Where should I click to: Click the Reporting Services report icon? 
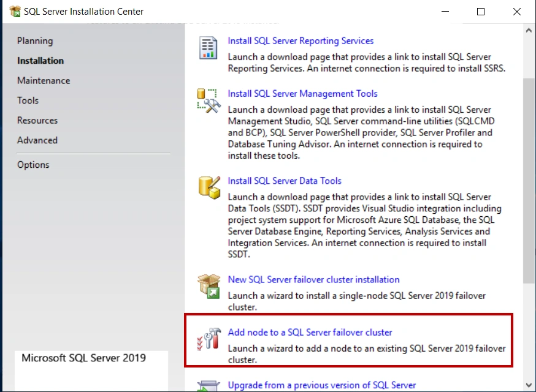pos(208,48)
